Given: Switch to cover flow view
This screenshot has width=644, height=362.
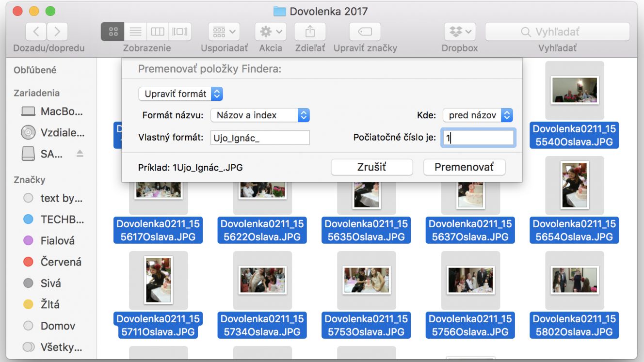Looking at the screenshot, I should pyautogui.click(x=180, y=31).
